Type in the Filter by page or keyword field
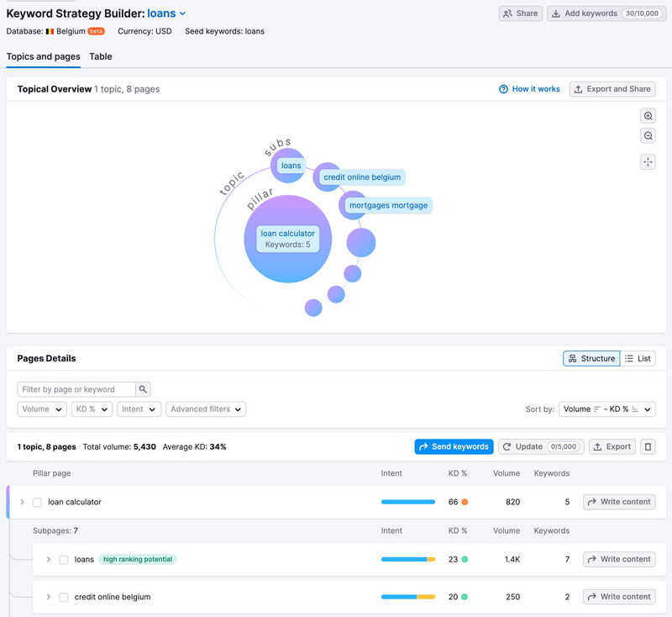The width and height of the screenshot is (672, 617). click(76, 389)
